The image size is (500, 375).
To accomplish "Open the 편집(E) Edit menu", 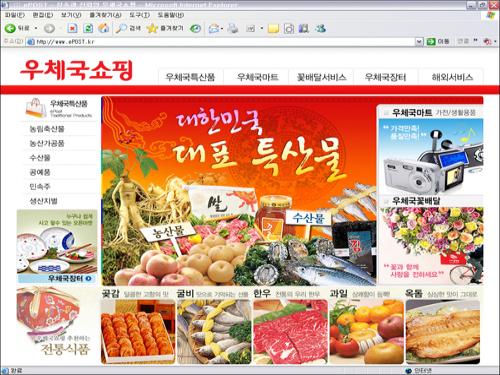I will [x=43, y=15].
